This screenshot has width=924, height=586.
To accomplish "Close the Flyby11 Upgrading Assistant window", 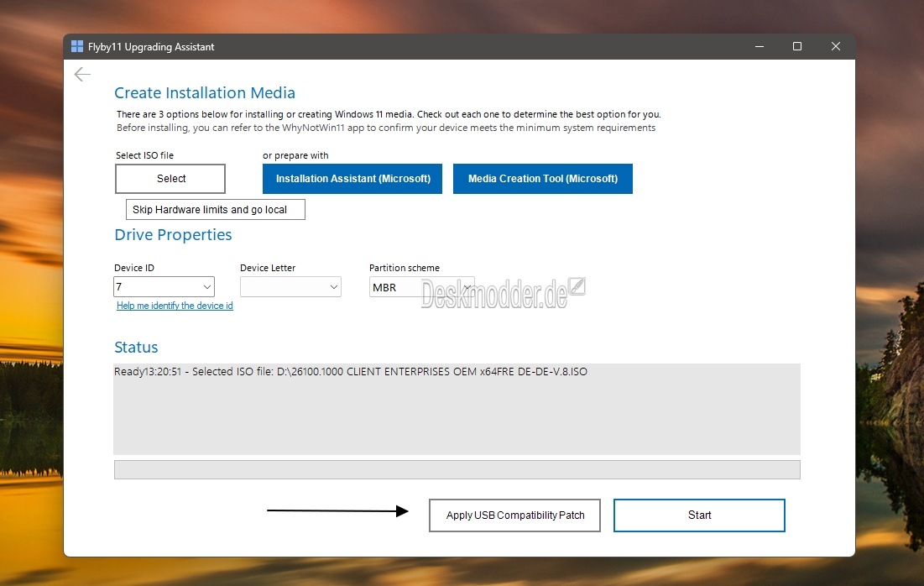I will [x=836, y=46].
